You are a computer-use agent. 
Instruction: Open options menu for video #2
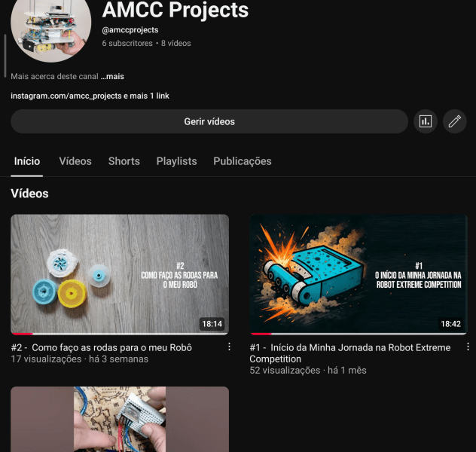coord(229,347)
